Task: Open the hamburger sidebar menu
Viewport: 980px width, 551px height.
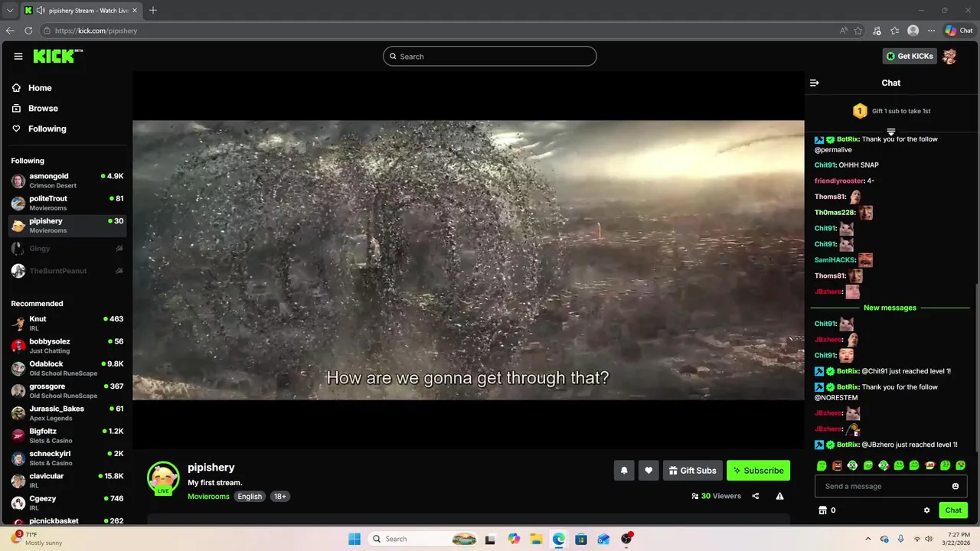Action: click(x=18, y=56)
